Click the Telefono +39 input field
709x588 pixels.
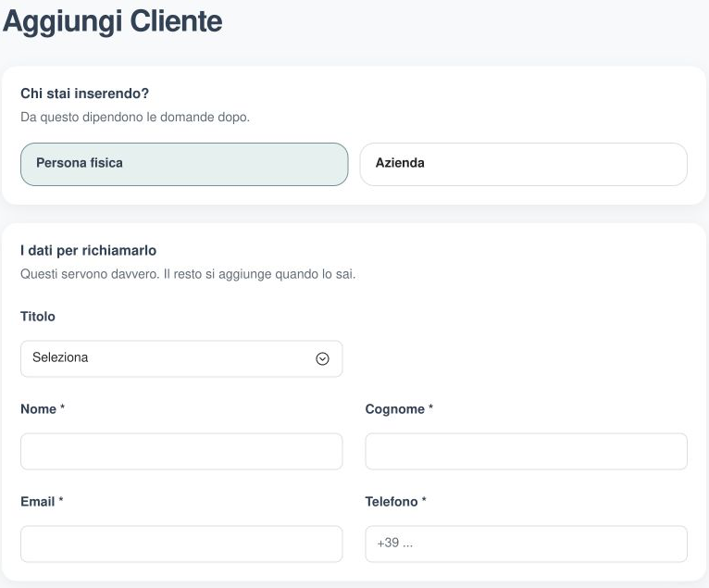(527, 544)
